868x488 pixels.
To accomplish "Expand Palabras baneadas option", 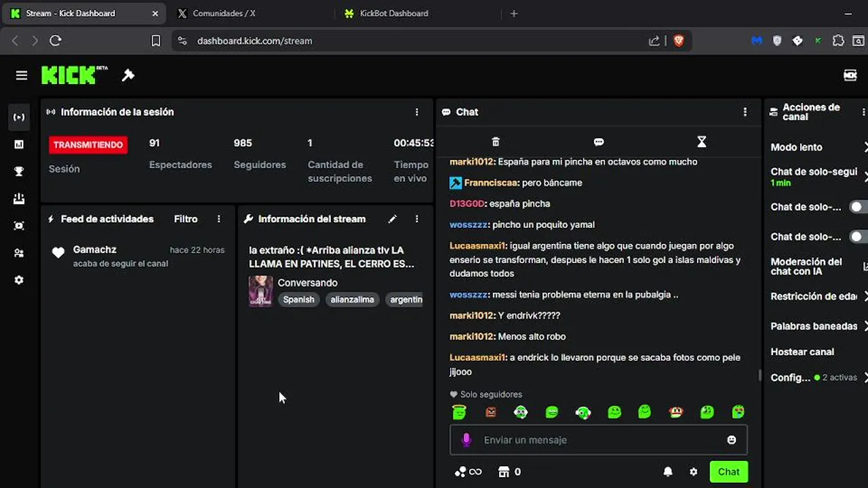I will 819,326.
